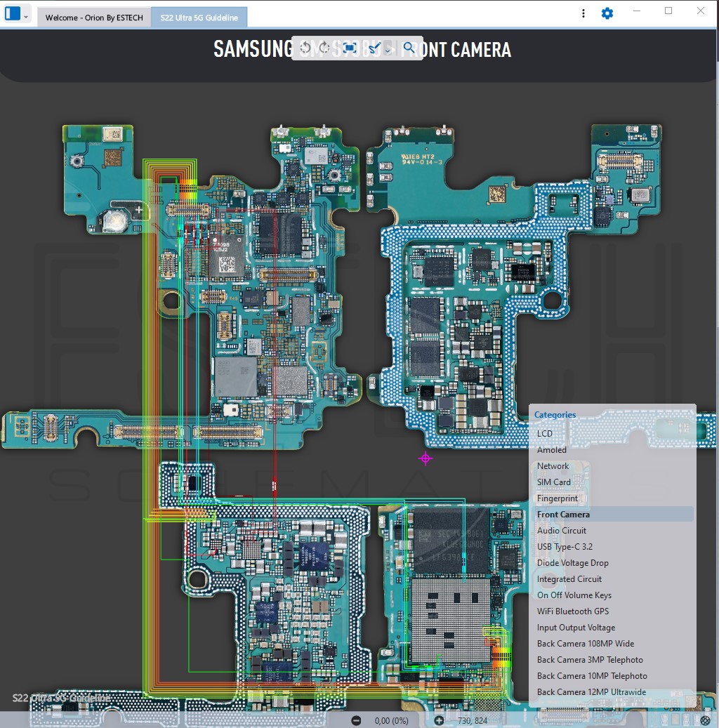Open the magnifier search tool
719x728 pixels.
pyautogui.click(x=409, y=48)
